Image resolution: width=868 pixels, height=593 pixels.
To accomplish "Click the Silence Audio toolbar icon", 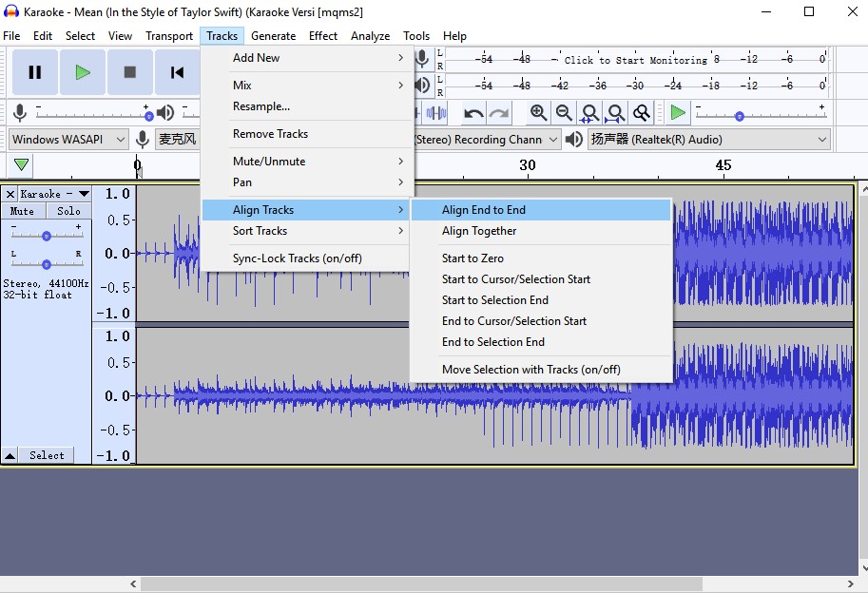I will (x=436, y=113).
